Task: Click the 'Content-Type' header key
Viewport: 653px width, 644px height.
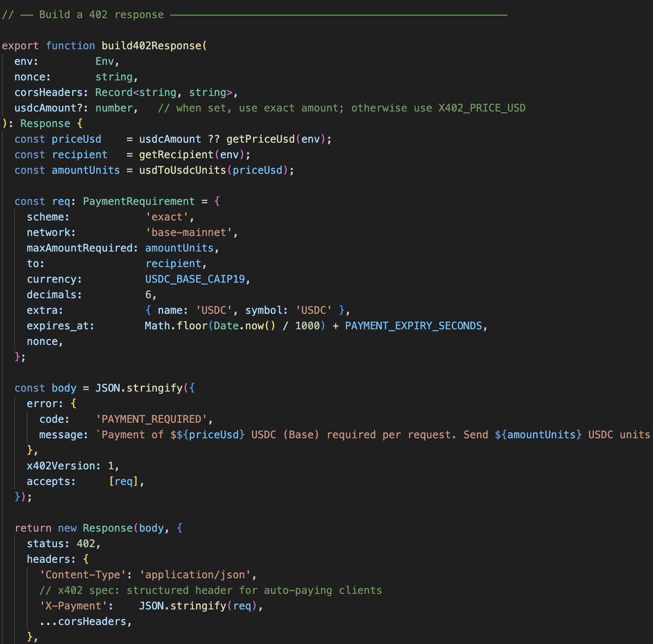Action: (83, 574)
